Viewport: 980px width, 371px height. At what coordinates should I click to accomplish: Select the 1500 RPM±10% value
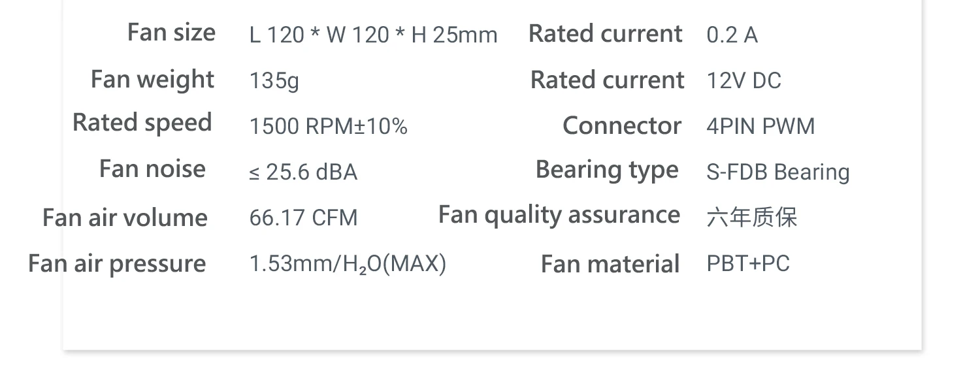[x=328, y=126]
